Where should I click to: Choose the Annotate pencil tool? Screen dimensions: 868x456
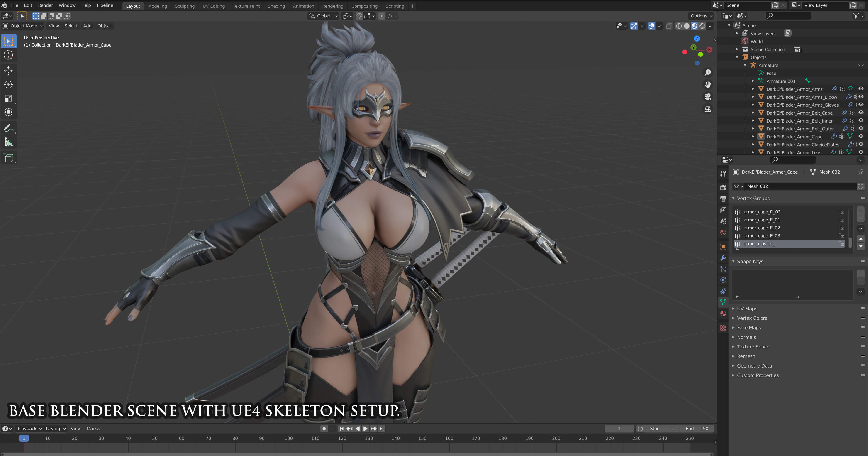[8, 128]
